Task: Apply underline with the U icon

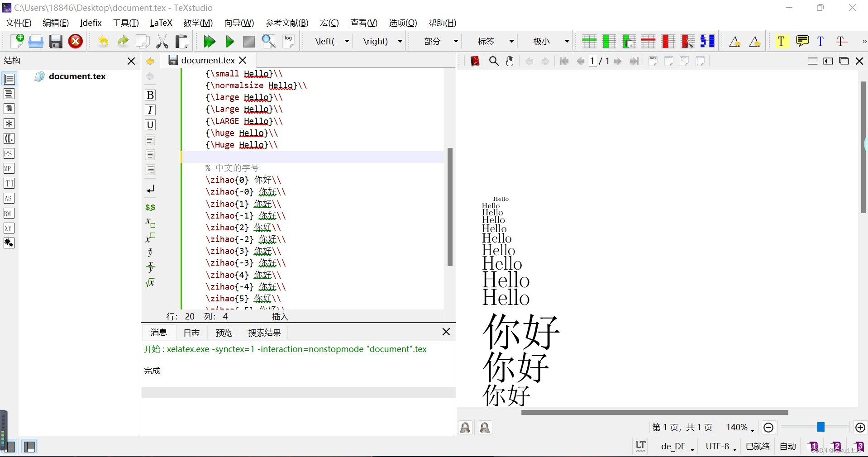Action: (150, 125)
